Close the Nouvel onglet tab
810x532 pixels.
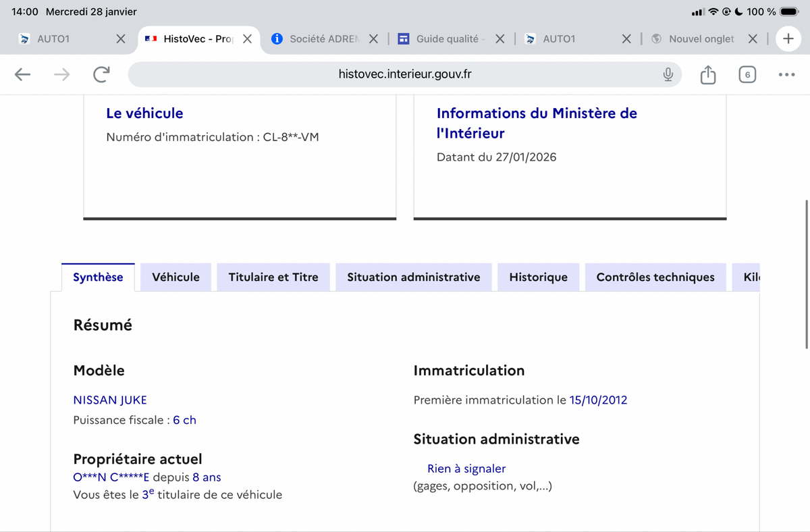coord(753,39)
